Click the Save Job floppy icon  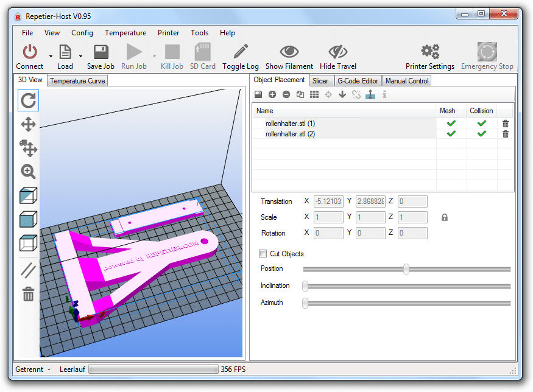[101, 52]
